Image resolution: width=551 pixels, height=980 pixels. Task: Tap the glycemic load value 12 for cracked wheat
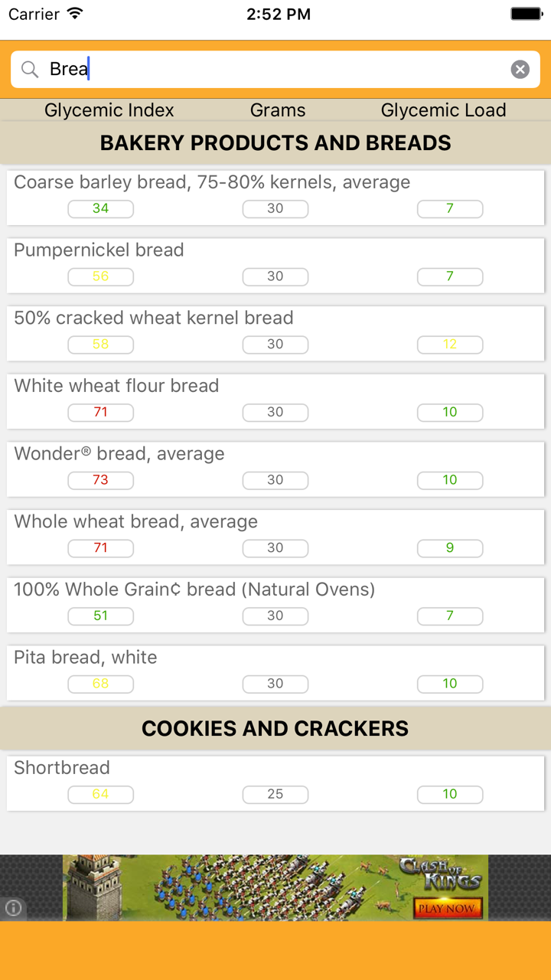point(450,345)
